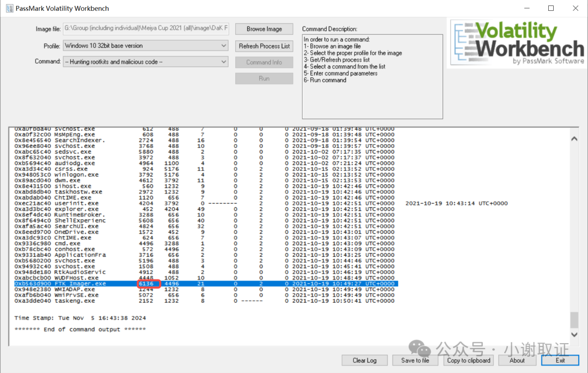The height and width of the screenshot is (373, 588).
Task: Click the Command Description text box
Action: click(372, 77)
